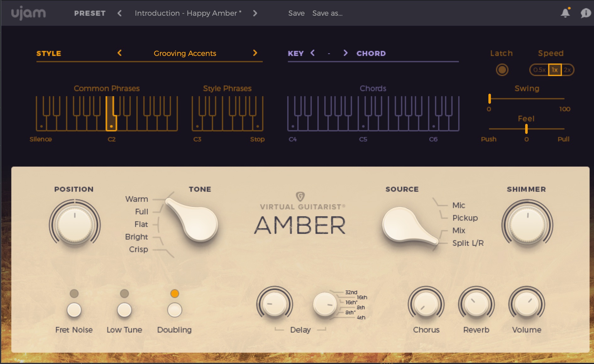Click the info icon in the top bar
The image size is (594, 364).
coord(585,13)
